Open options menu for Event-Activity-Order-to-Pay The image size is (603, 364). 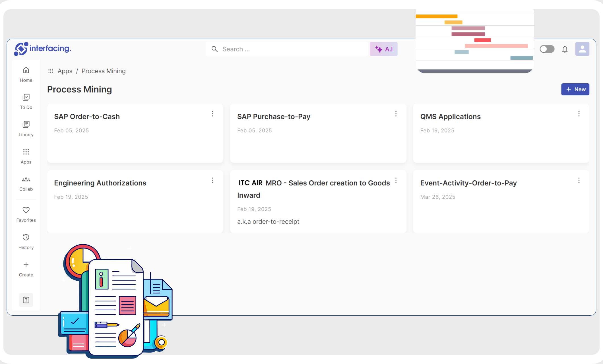tap(579, 180)
